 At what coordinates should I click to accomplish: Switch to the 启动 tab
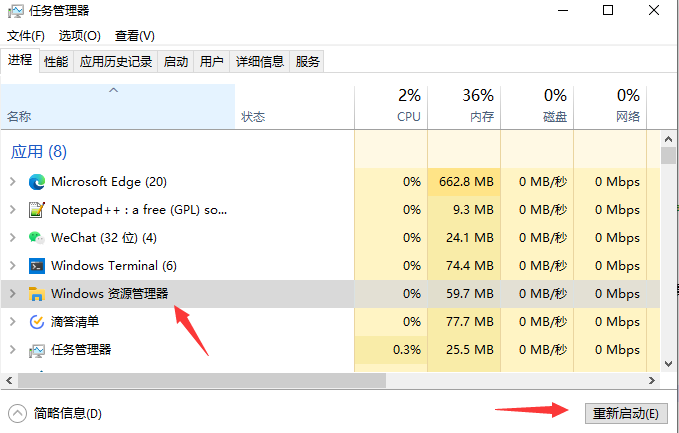(176, 62)
